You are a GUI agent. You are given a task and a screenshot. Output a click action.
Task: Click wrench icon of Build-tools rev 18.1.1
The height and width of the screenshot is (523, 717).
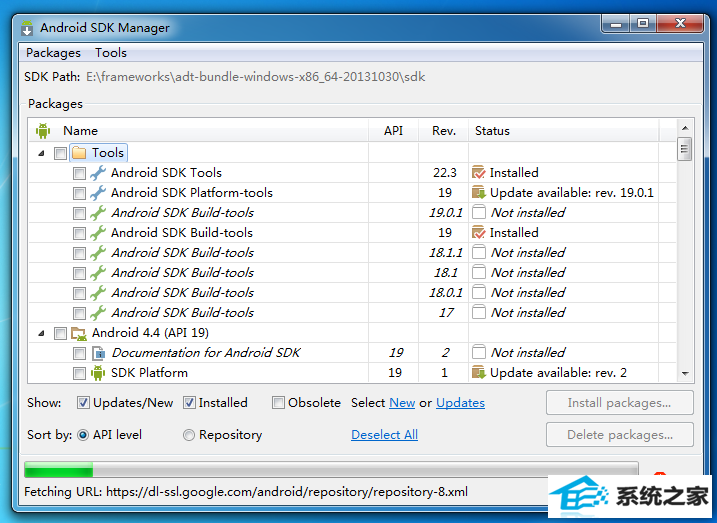pyautogui.click(x=98, y=253)
